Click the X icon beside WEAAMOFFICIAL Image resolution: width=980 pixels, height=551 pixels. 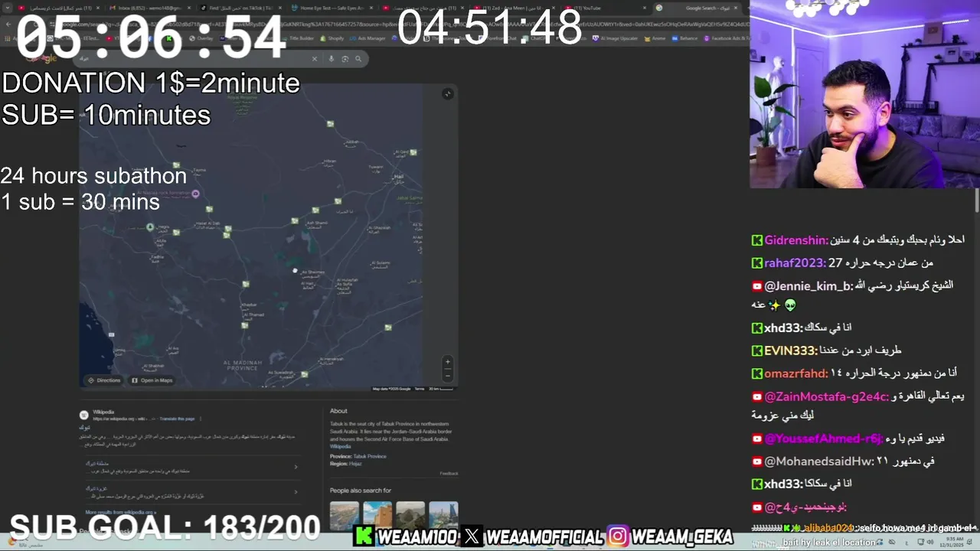tap(472, 536)
